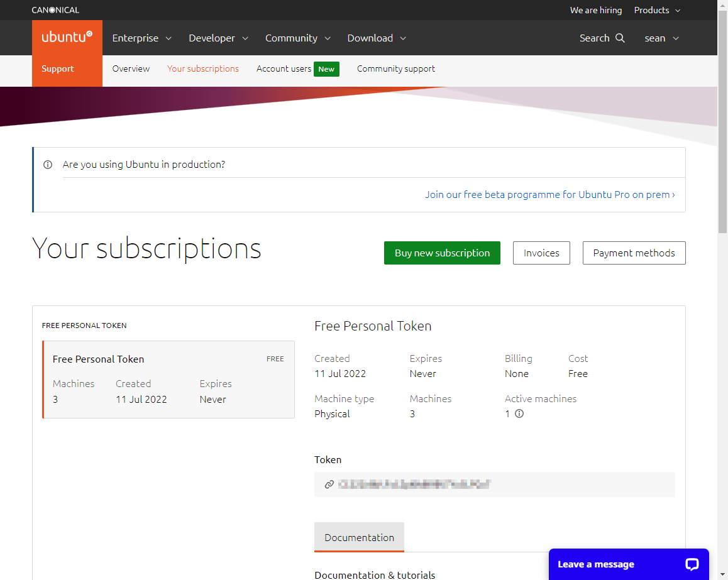The width and height of the screenshot is (728, 580).
Task: Select Your subscriptions tab
Action: [203, 68]
